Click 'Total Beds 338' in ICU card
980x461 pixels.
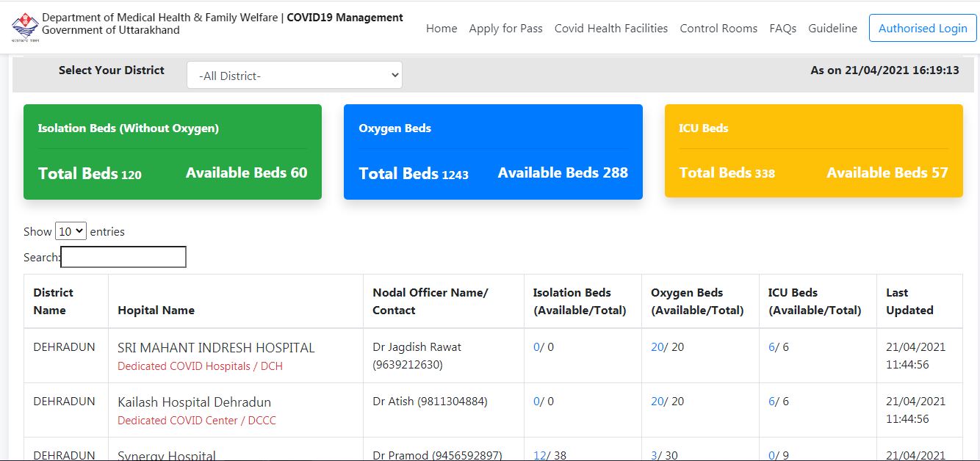click(727, 173)
